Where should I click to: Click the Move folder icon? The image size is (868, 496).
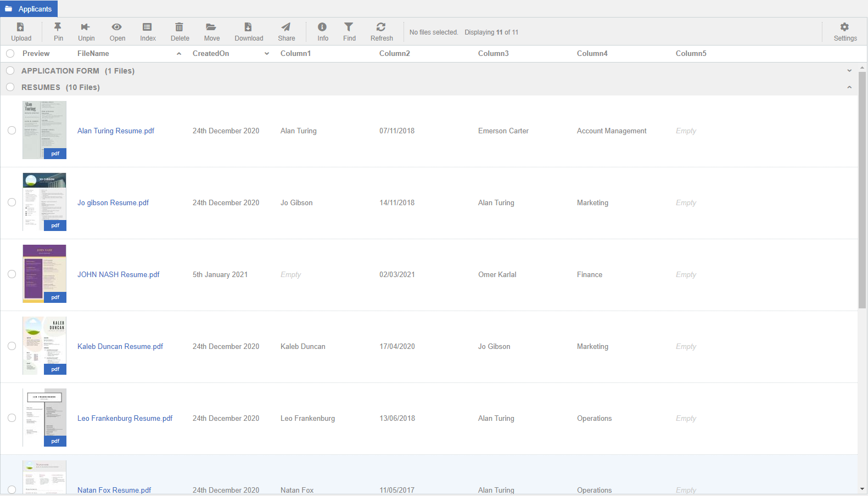pos(211,27)
